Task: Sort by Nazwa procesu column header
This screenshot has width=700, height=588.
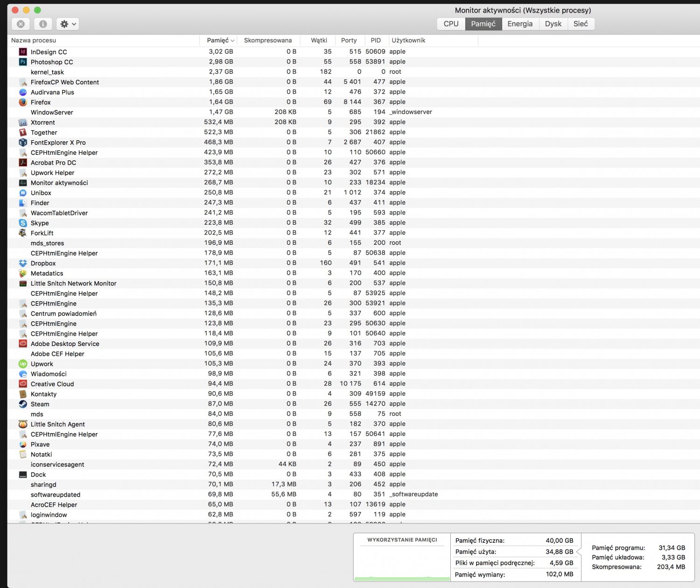Action: click(x=104, y=41)
